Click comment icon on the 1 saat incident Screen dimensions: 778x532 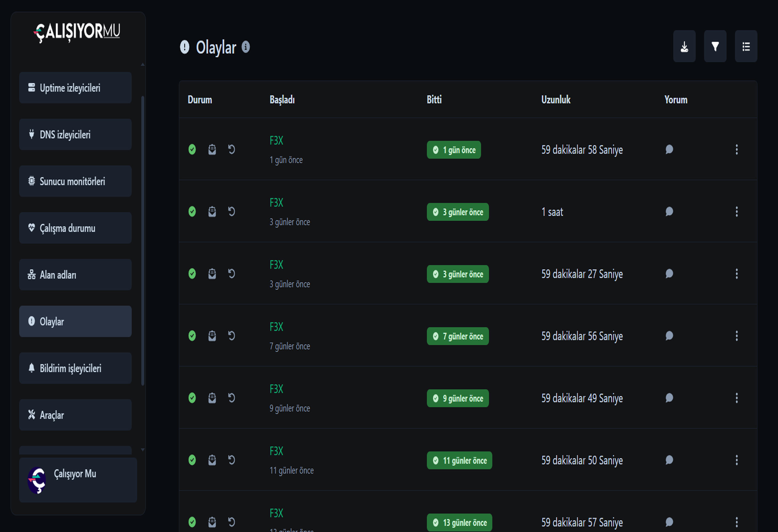(669, 211)
